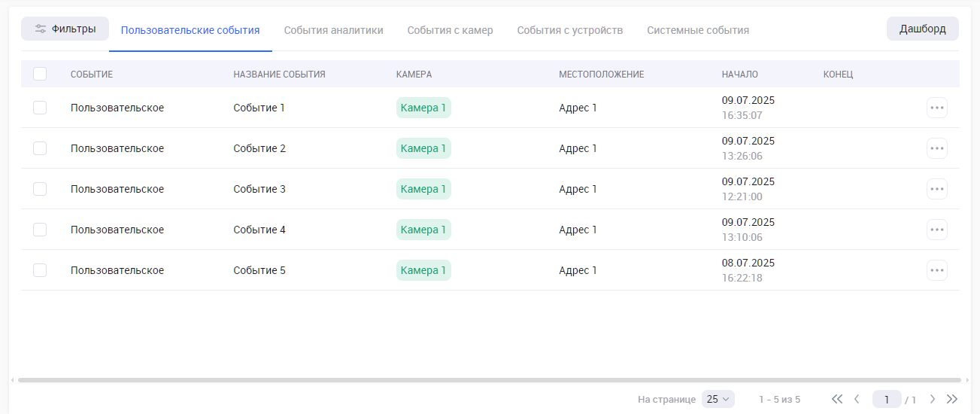Go to the next page arrow

[933, 399]
